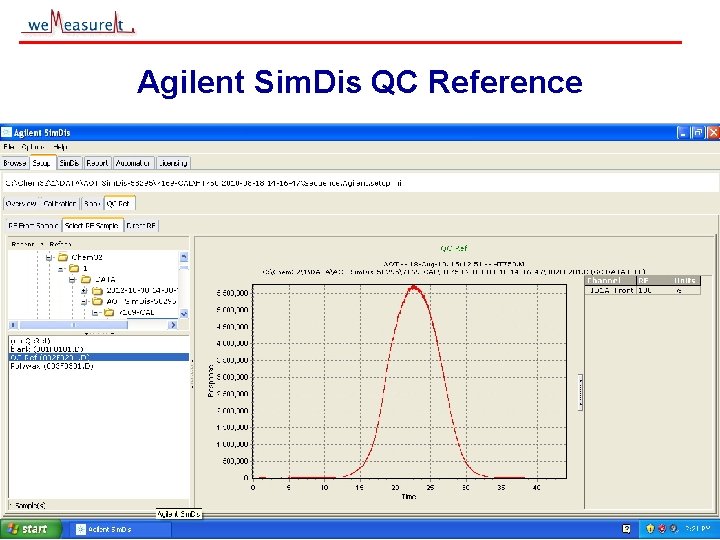
Task: Switch to the Licensing tab
Action: pyautogui.click(x=173, y=163)
